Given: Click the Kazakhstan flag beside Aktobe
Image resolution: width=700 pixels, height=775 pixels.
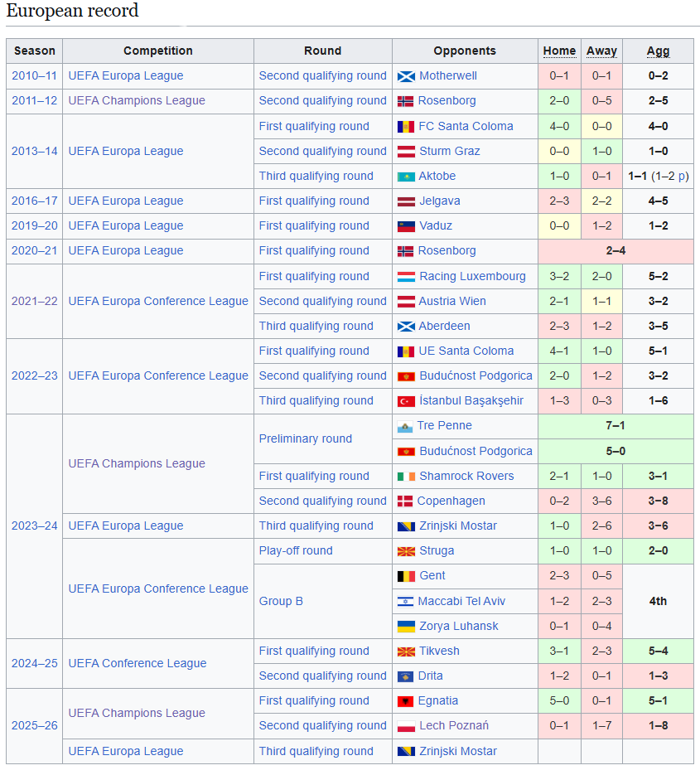Looking at the screenshot, I should tap(406, 177).
